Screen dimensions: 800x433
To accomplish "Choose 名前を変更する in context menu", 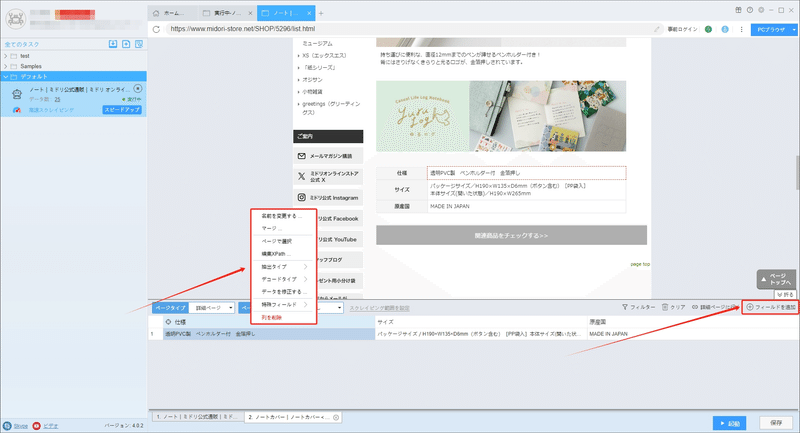I will pos(284,216).
